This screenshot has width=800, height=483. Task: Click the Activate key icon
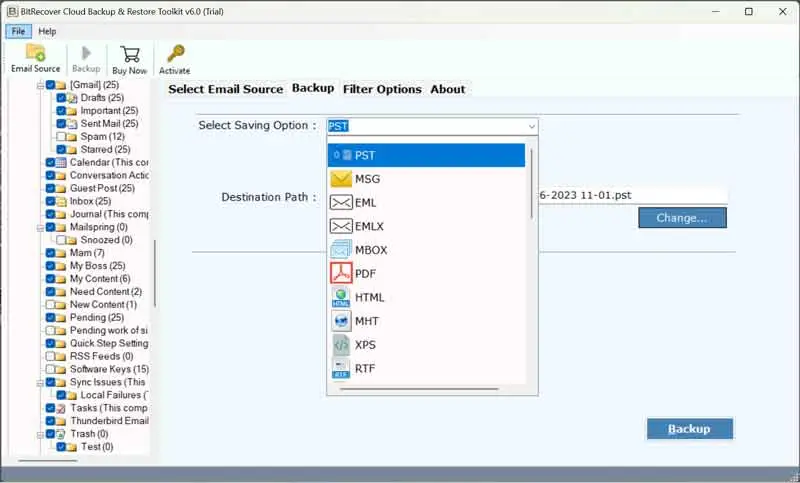tap(174, 59)
